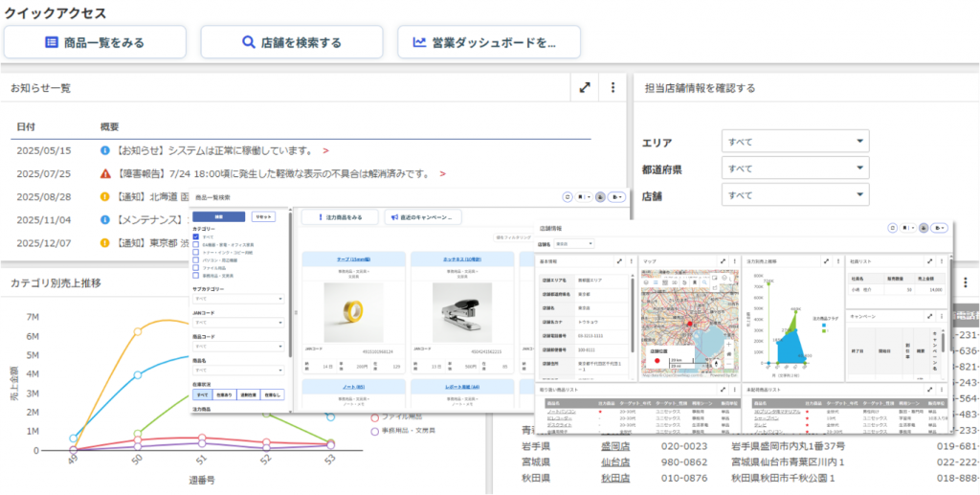The image size is (980, 495).
Task: Expand the お知らせ一覧 panel to fullscreen
Action: (585, 88)
